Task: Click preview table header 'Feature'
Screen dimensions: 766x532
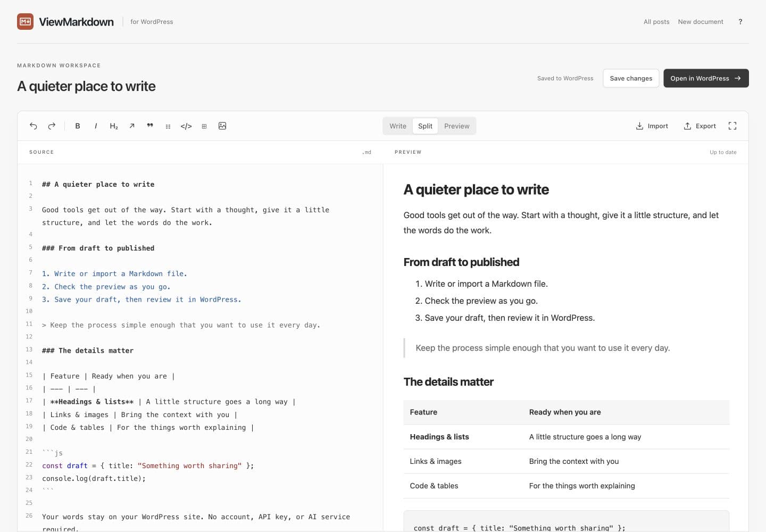Action: (x=423, y=412)
